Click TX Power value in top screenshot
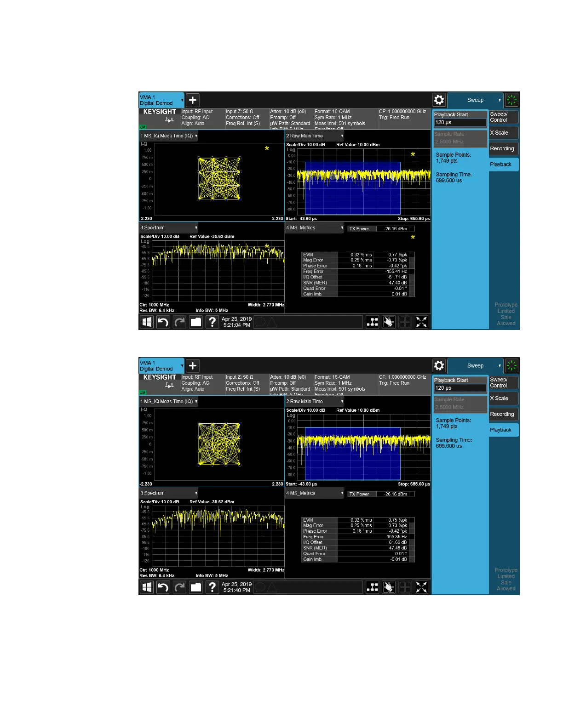This screenshot has width=563, height=728. point(396,228)
